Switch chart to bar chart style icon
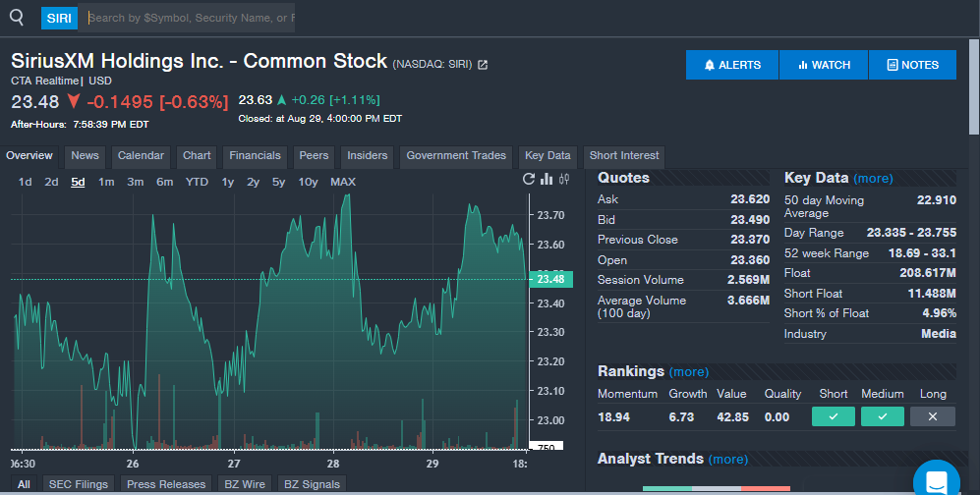 pyautogui.click(x=547, y=179)
